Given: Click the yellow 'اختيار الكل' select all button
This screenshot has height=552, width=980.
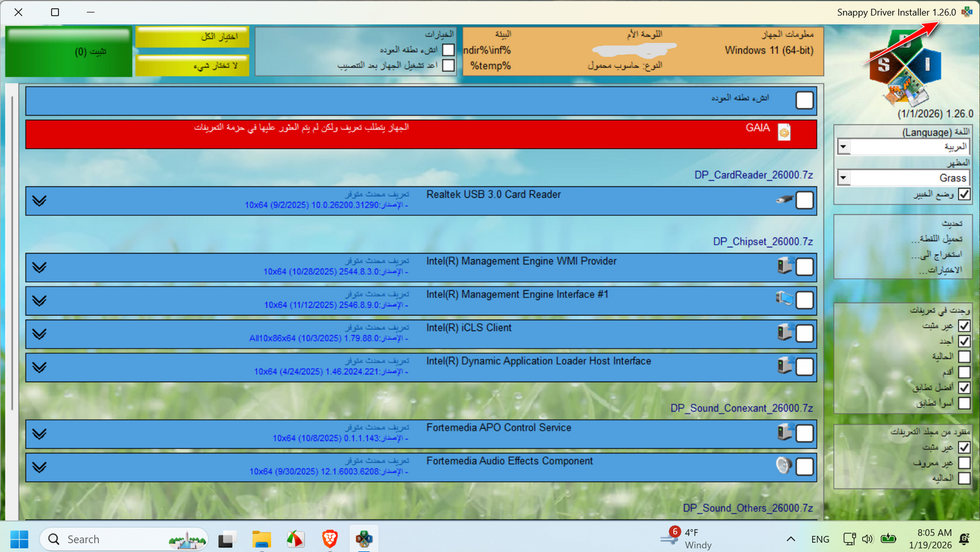Looking at the screenshot, I should click(x=192, y=37).
